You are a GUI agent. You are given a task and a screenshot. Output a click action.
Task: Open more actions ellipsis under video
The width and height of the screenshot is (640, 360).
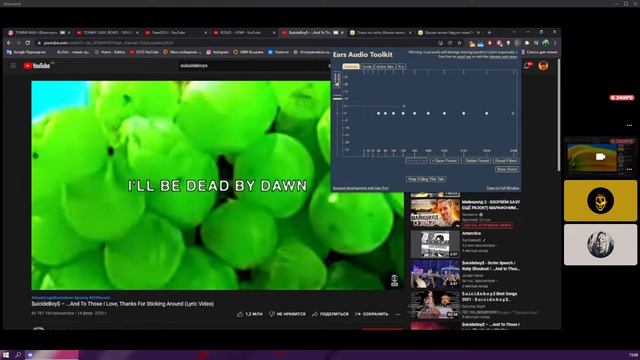point(398,314)
